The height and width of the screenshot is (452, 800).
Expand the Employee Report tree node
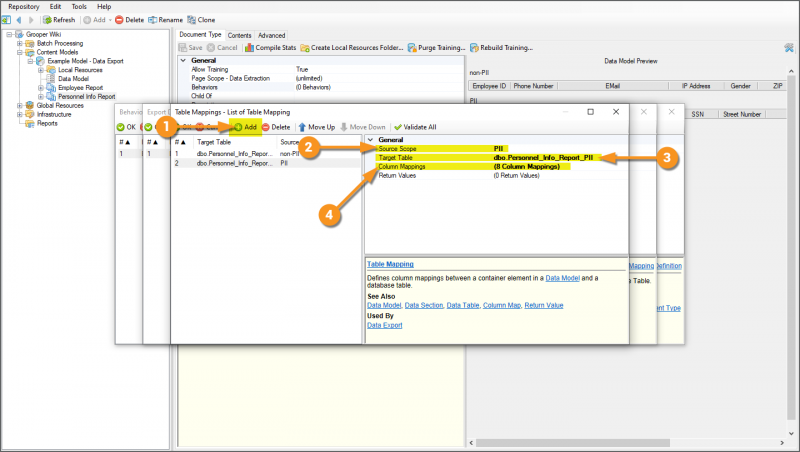coord(41,88)
